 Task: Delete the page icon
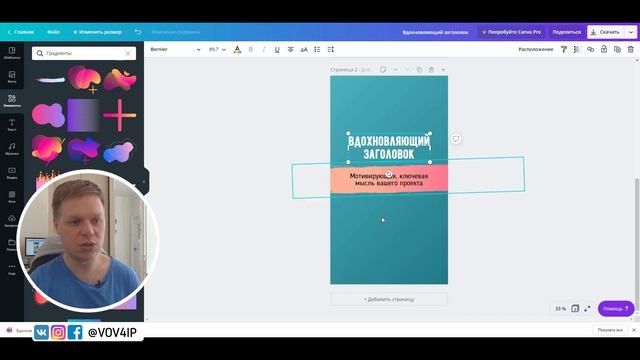pyautogui.click(x=431, y=70)
